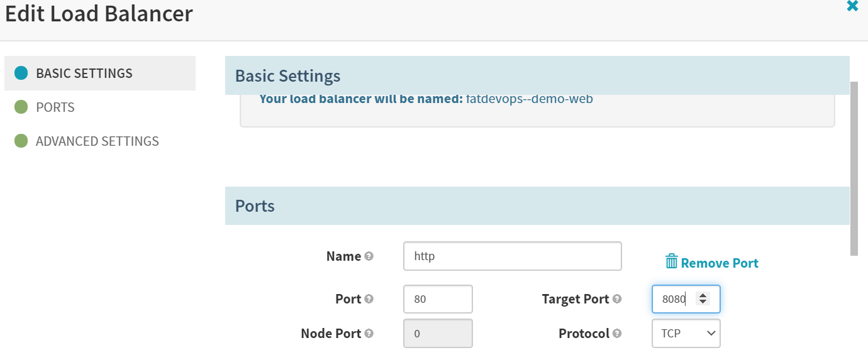Viewport: 868px width, 355px height.
Task: Click the help icon next to Port
Action: click(369, 299)
